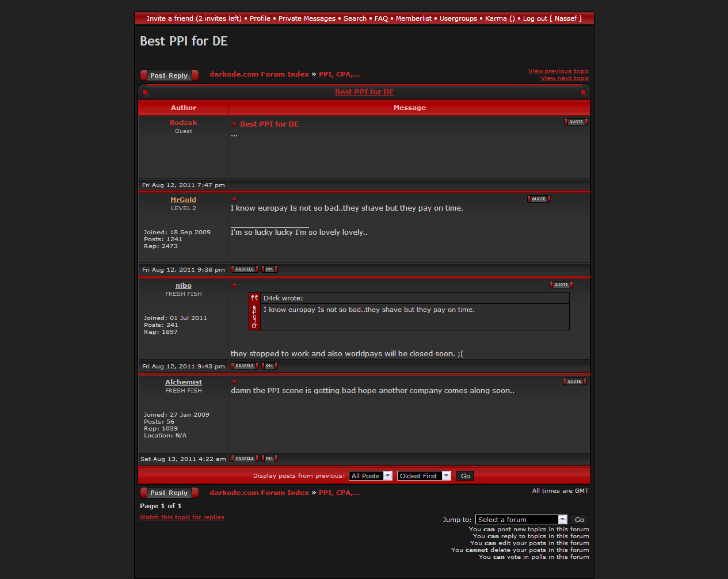Image resolution: width=728 pixels, height=579 pixels.
Task: Open MrGold username link
Action: [x=183, y=200]
